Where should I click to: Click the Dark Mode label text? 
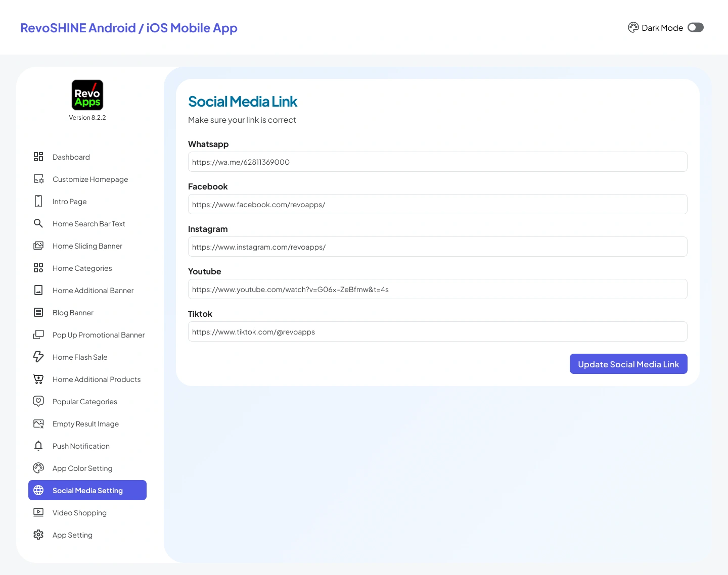662,28
